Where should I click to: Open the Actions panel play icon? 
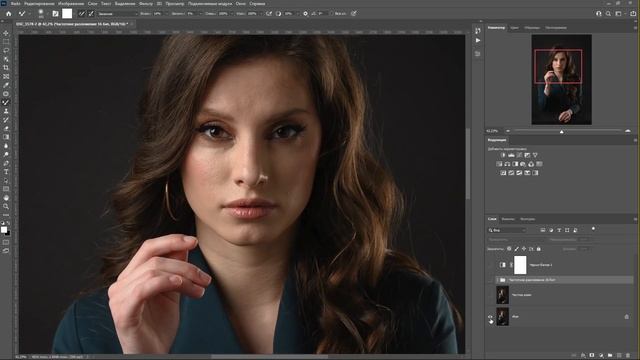[478, 40]
